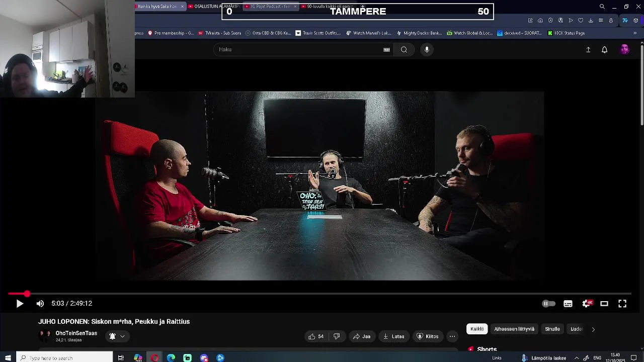Image resolution: width=644 pixels, height=362 pixels.
Task: Open the YouTube account avatar menu
Action: [x=625, y=49]
